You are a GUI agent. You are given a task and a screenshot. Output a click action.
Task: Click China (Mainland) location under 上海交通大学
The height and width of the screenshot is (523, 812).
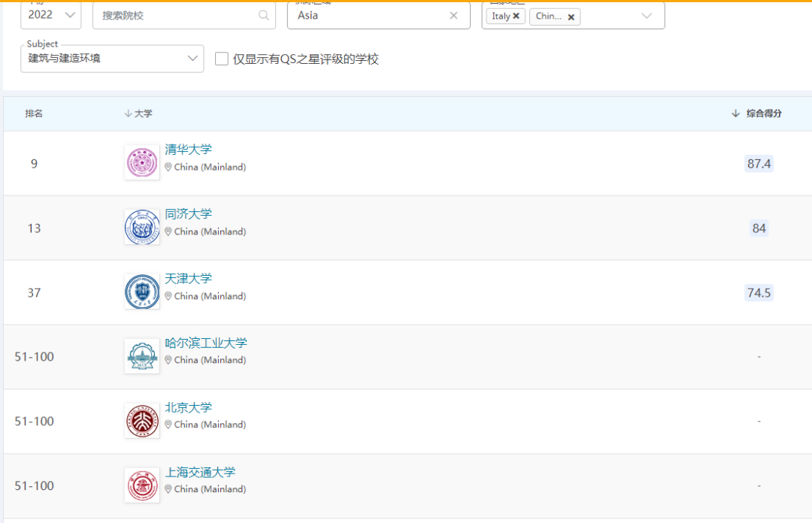[x=210, y=489]
